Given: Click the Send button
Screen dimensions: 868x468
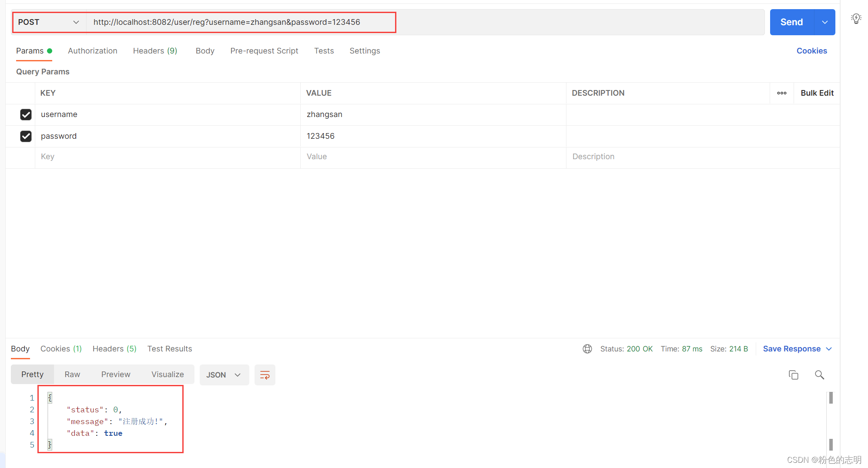Looking at the screenshot, I should coord(791,22).
